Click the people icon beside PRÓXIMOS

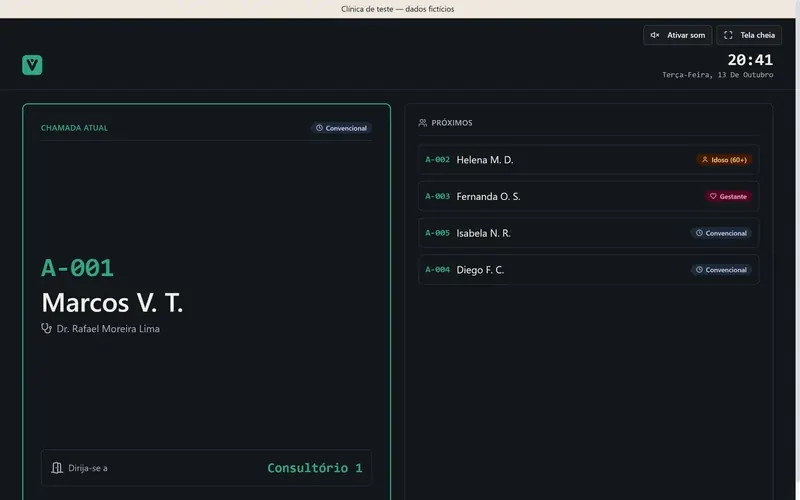tap(422, 122)
